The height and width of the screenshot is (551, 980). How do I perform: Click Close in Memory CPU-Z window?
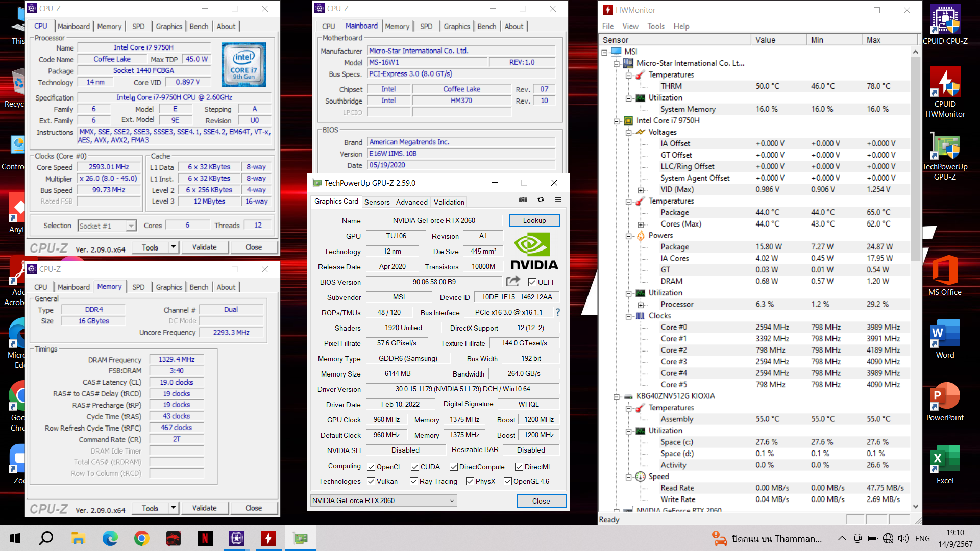[253, 508]
